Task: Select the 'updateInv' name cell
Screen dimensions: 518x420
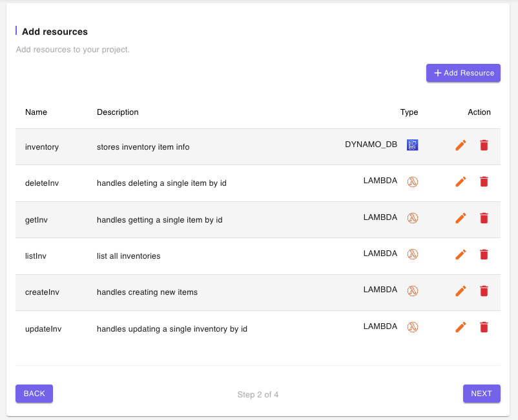Action: coord(43,329)
